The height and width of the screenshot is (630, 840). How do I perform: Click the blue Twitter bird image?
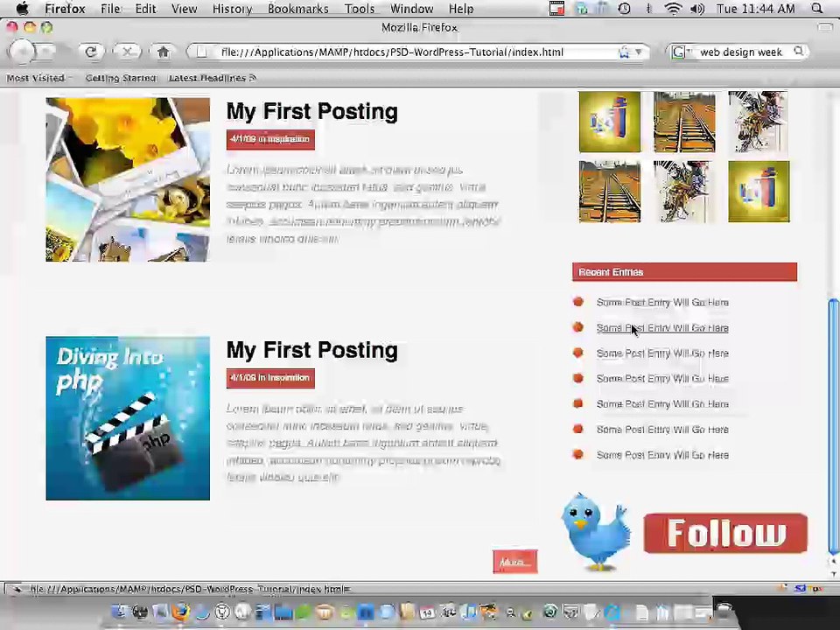point(596,531)
